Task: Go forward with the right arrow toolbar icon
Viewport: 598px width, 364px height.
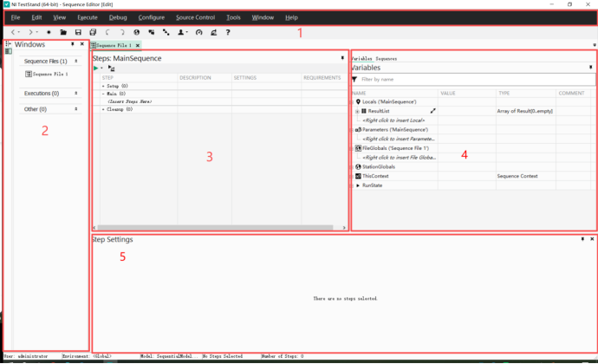Action: (x=30, y=32)
